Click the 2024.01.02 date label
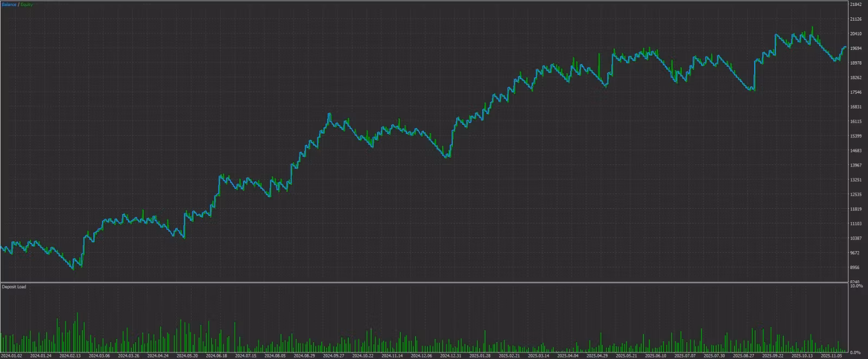Image resolution: width=868 pixels, height=359 pixels. point(11,356)
